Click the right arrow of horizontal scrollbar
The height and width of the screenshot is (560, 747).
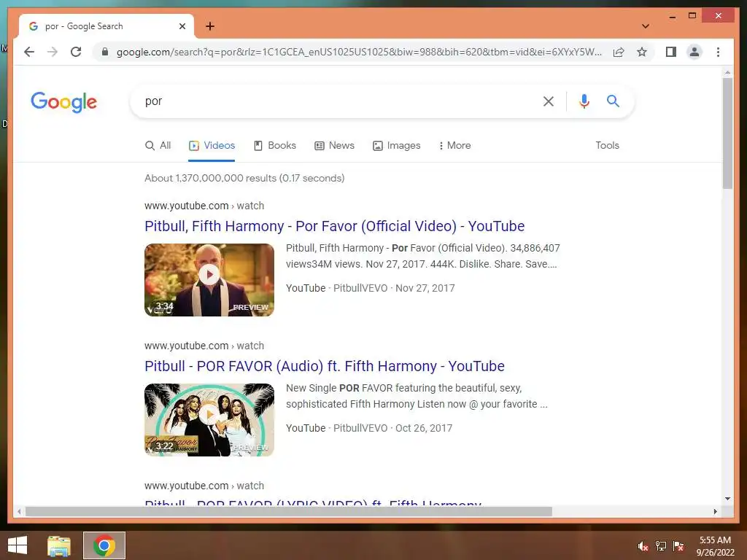tap(715, 511)
